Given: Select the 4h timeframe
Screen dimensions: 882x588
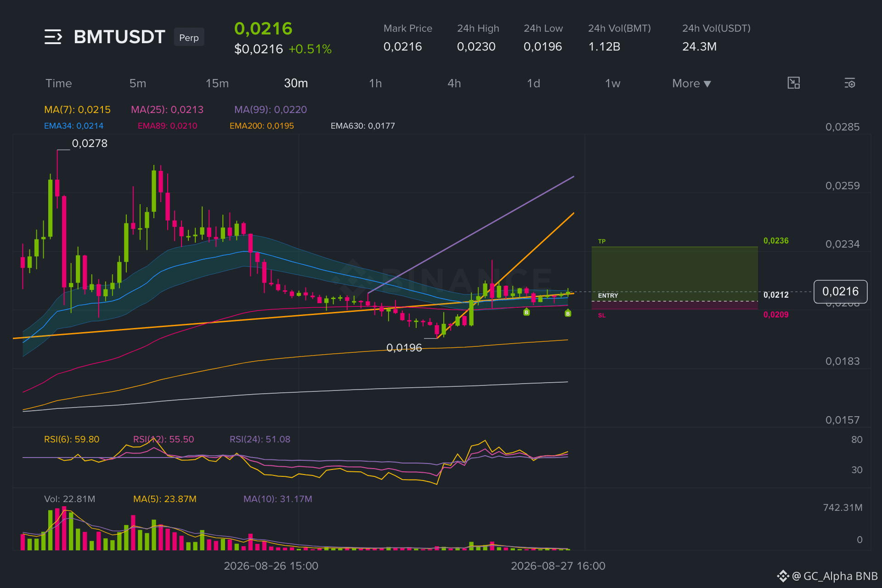Looking at the screenshot, I should (454, 83).
